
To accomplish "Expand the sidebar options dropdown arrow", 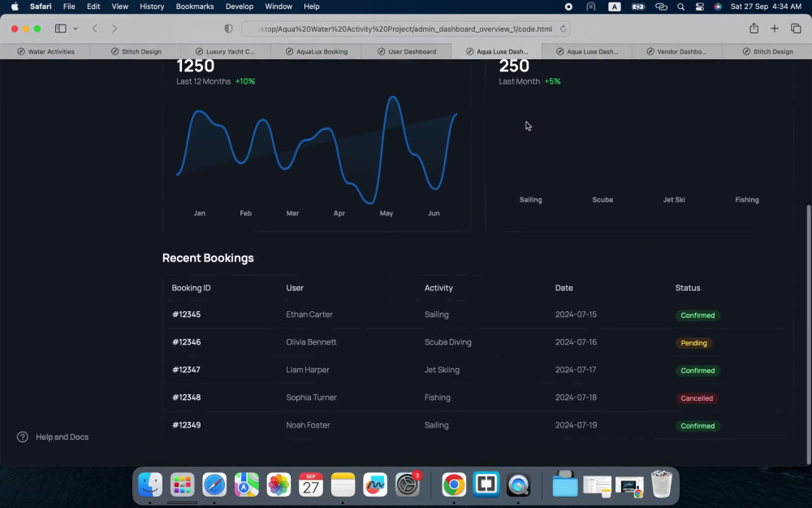I will [76, 28].
